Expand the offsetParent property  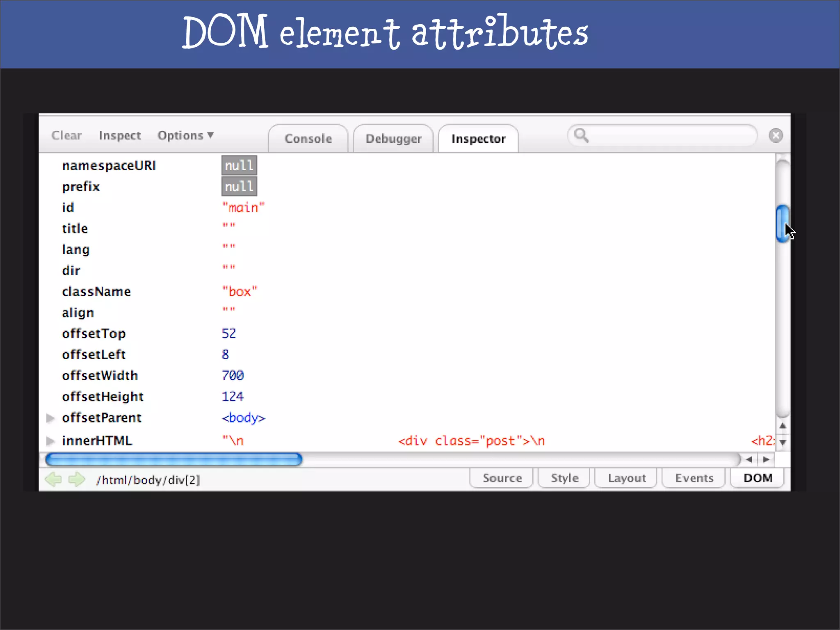[x=50, y=418]
